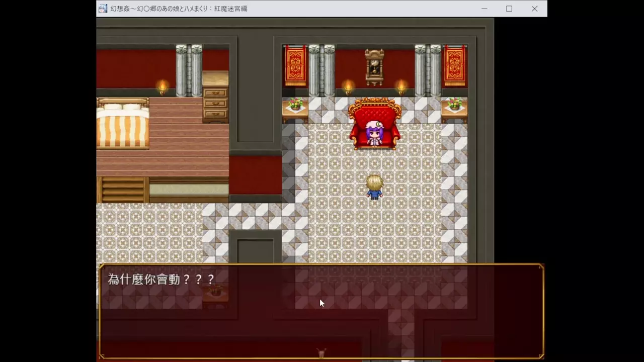Click the wall torch left of the throne
Image resolution: width=644 pixels, height=362 pixels.
coord(348,87)
